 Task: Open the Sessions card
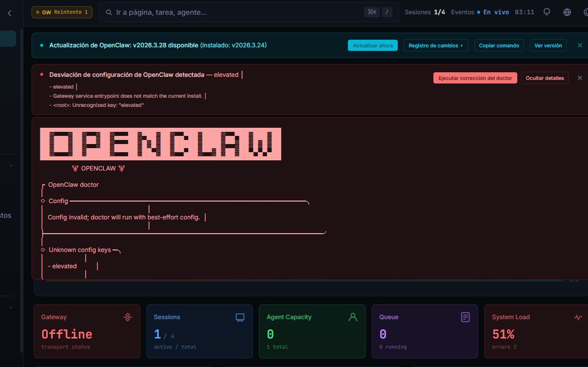pos(199,331)
